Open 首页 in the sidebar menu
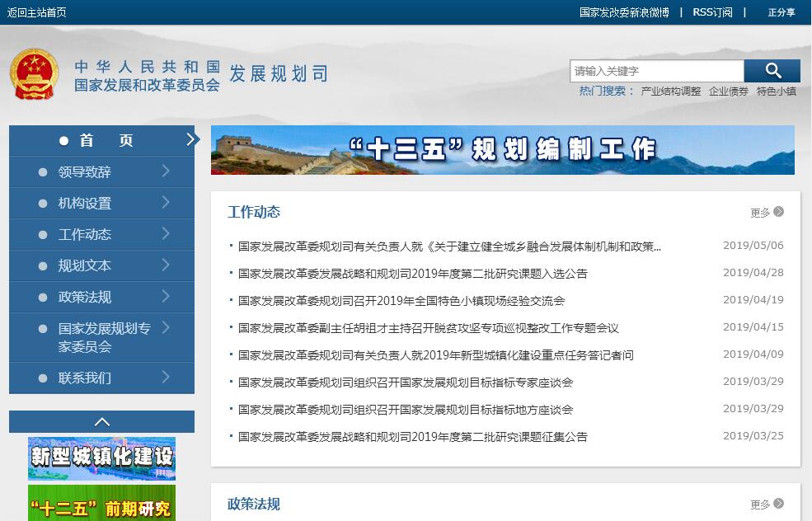The width and height of the screenshot is (812, 521). 102,140
